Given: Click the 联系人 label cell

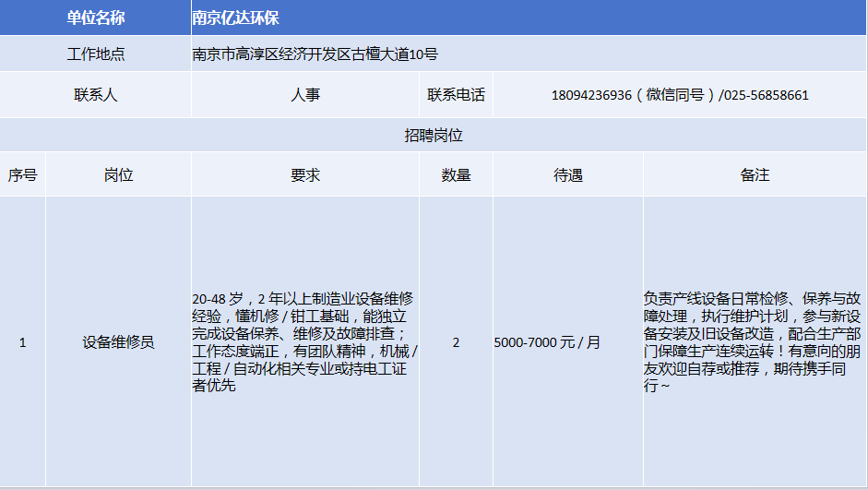Looking at the screenshot, I should tap(96, 94).
